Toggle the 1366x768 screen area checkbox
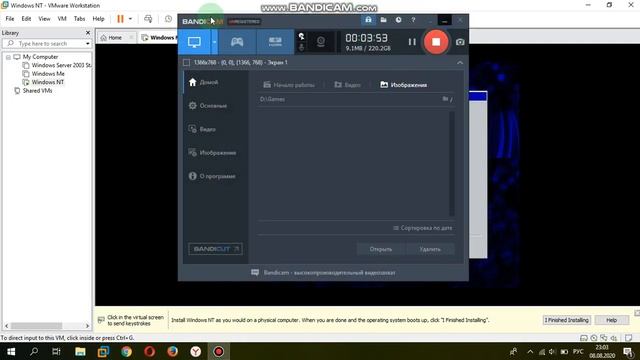This screenshot has width=640, height=360. 187,62
